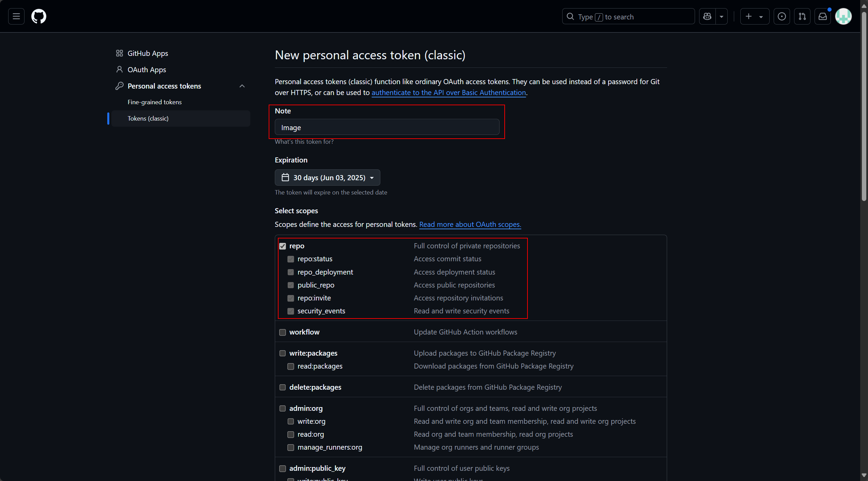
Task: Open the 30 days expiration dropdown
Action: [327, 177]
